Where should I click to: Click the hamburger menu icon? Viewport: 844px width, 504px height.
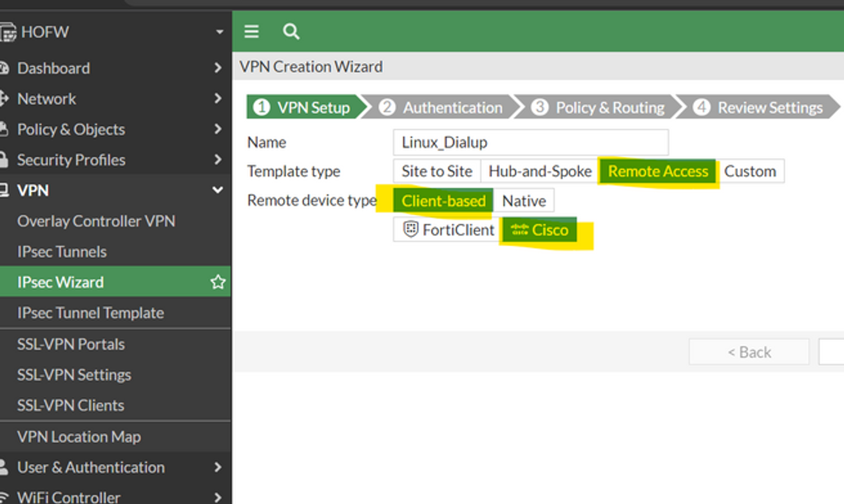click(x=251, y=32)
